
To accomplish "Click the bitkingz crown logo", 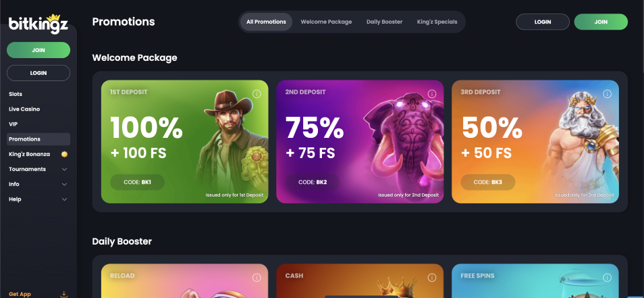I will [38, 24].
